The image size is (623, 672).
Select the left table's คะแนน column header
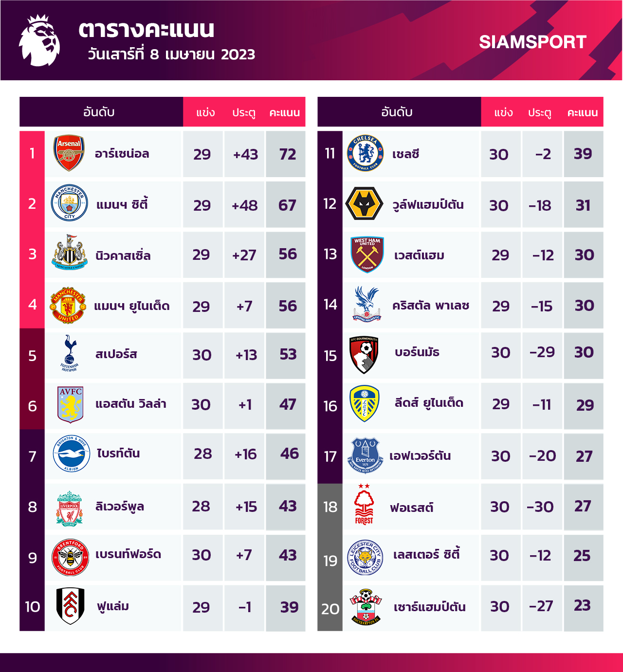(x=285, y=112)
